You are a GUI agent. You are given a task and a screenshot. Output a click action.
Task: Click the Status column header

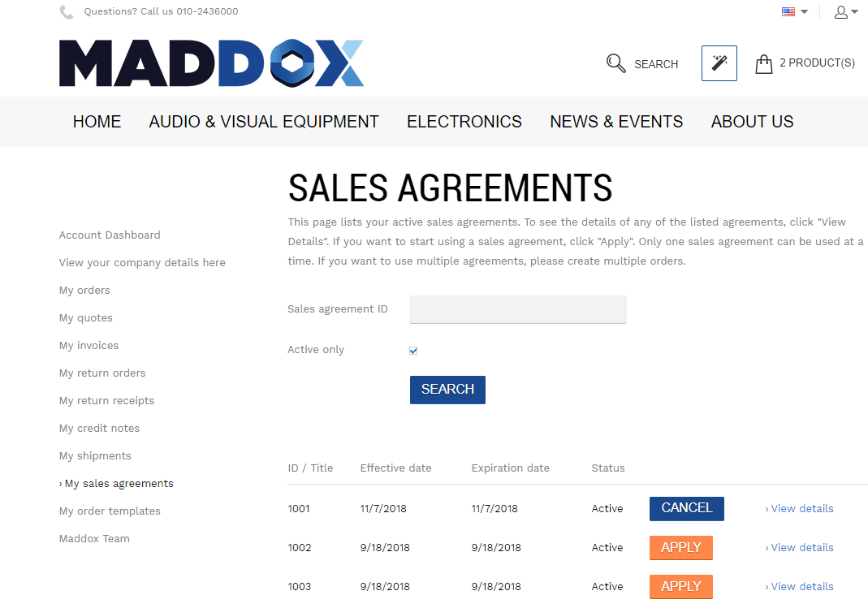click(608, 468)
